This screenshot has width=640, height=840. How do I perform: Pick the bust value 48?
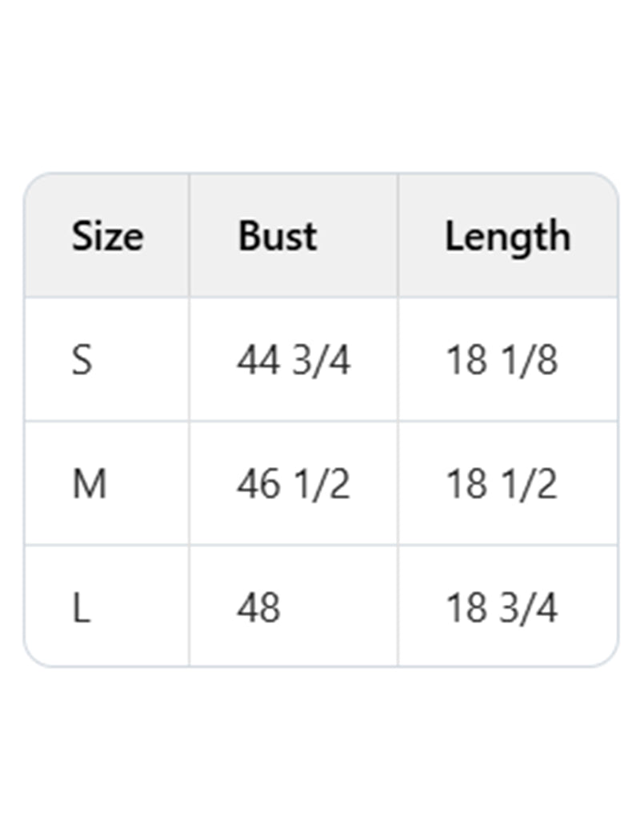point(258,609)
